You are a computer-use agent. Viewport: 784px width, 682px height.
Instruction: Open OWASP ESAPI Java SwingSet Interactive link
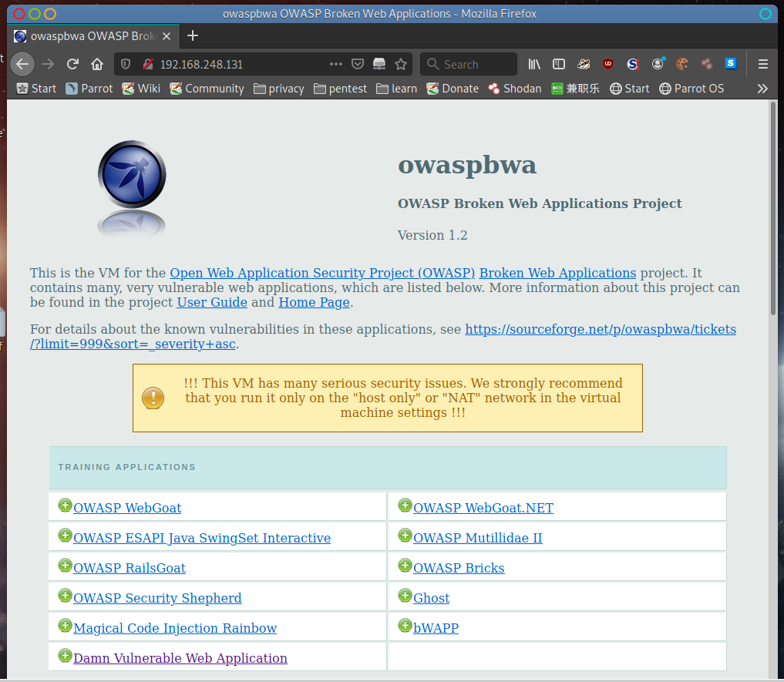(202, 538)
